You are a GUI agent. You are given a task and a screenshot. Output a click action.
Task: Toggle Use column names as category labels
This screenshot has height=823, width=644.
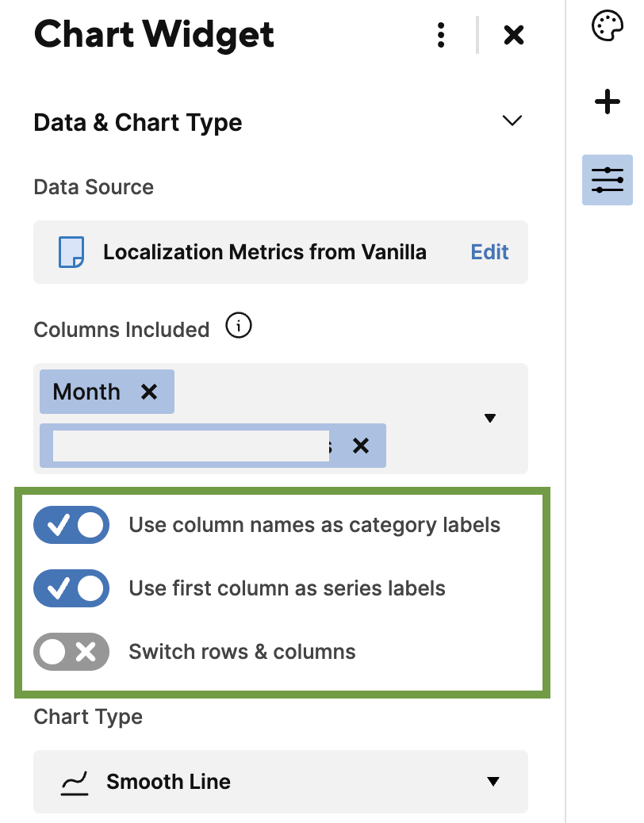pyautogui.click(x=71, y=525)
